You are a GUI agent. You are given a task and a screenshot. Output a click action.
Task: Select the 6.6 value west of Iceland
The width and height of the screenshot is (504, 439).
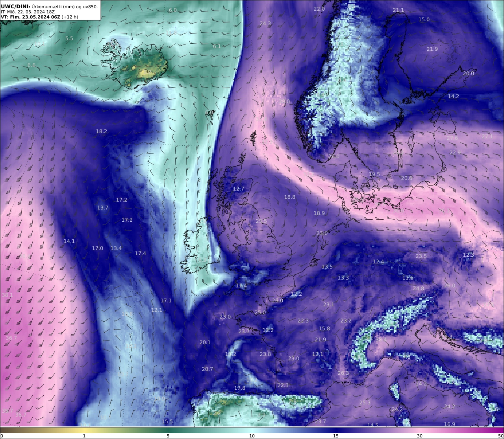coord(31,65)
